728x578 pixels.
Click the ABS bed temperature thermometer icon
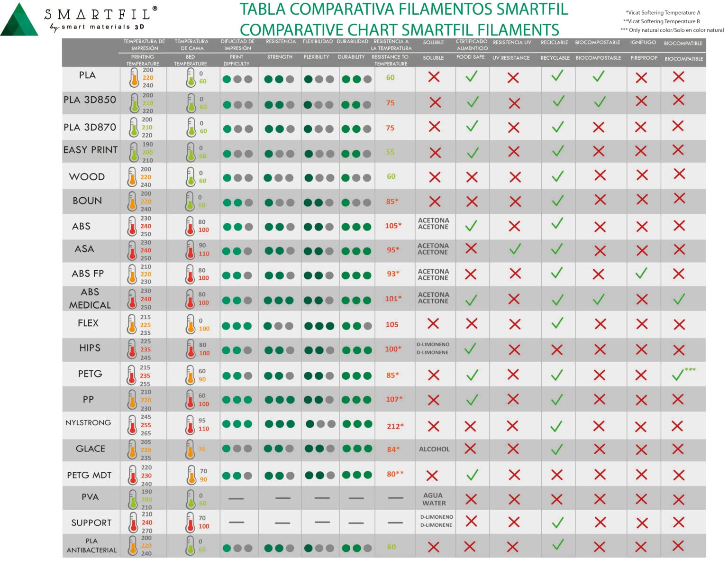(x=190, y=226)
